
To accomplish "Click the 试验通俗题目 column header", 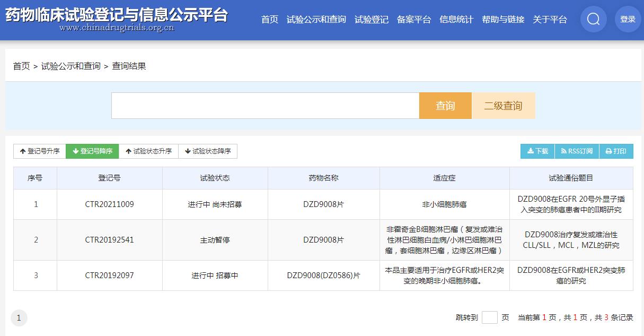I will pos(571,178).
